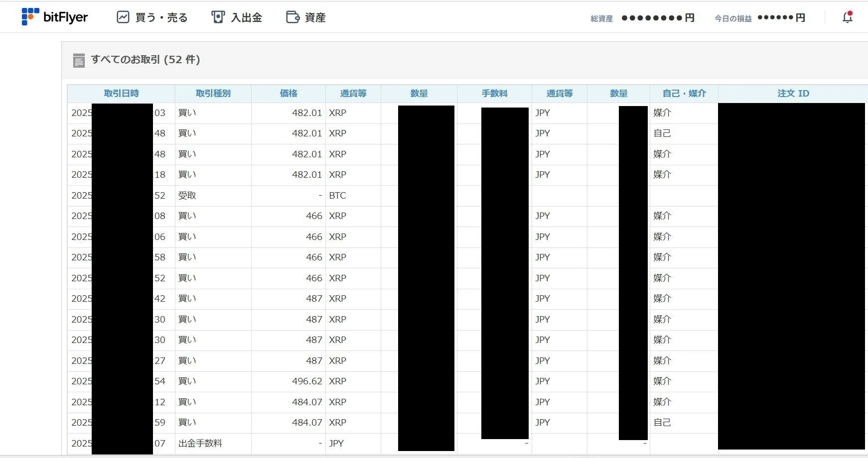Click the document icon next to すべてのお取引

coord(79,60)
